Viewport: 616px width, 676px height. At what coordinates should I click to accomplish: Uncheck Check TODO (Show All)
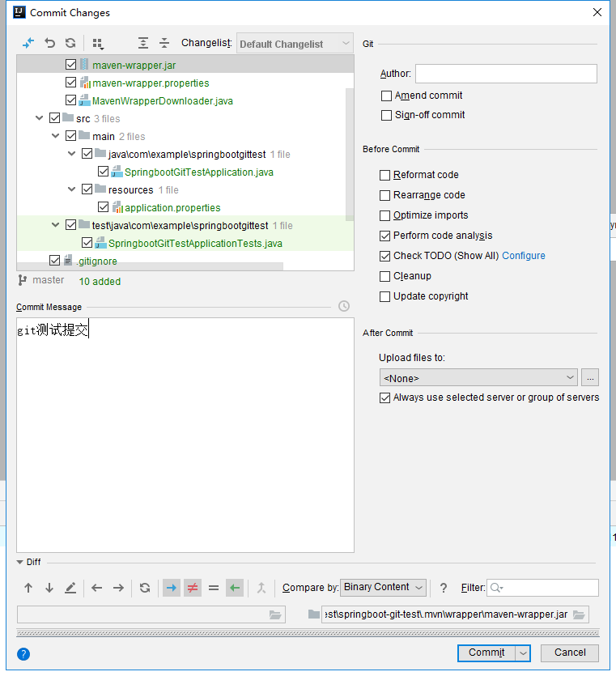click(x=384, y=256)
